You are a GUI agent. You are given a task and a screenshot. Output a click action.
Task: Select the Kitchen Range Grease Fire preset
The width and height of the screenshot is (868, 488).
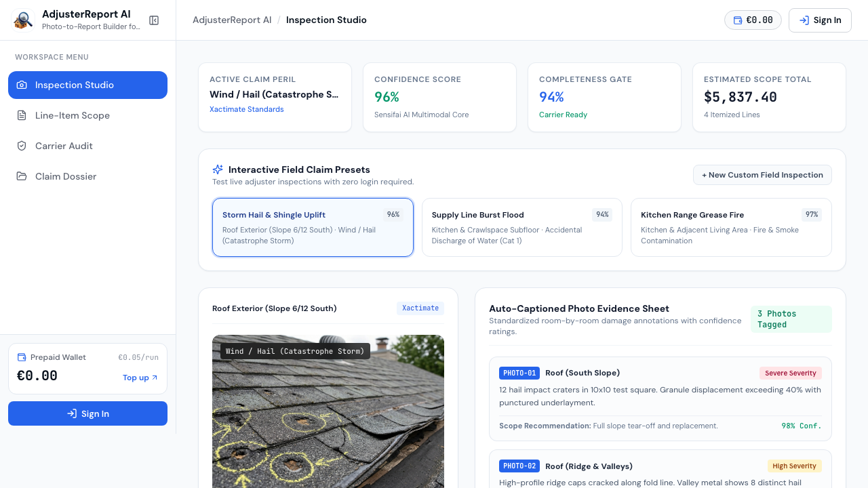click(x=731, y=228)
